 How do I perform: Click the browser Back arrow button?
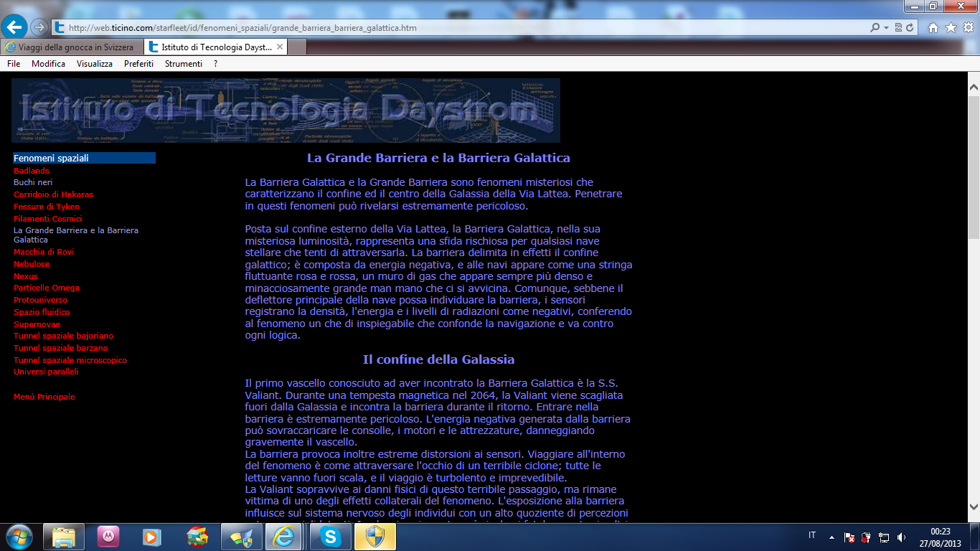coord(14,27)
